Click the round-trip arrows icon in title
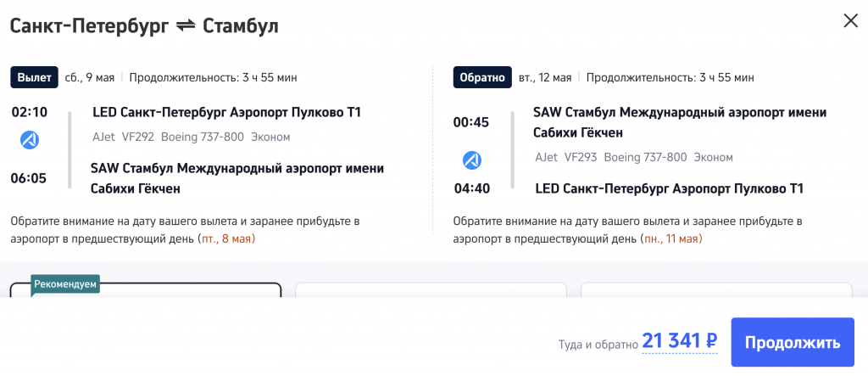 pos(186,26)
